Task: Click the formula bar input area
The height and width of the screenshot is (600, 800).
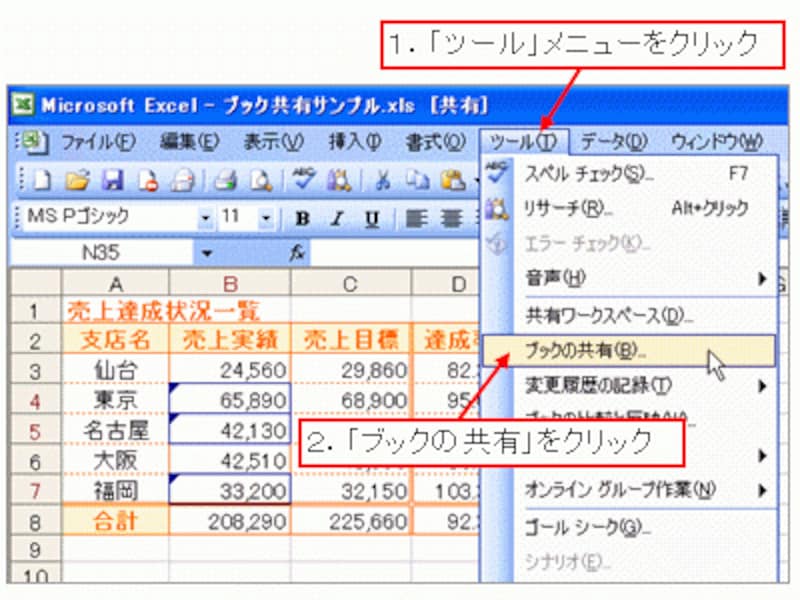Action: 395,253
